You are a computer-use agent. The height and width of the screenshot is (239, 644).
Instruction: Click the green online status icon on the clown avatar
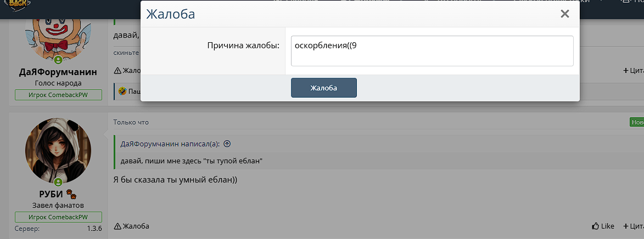tap(58, 60)
